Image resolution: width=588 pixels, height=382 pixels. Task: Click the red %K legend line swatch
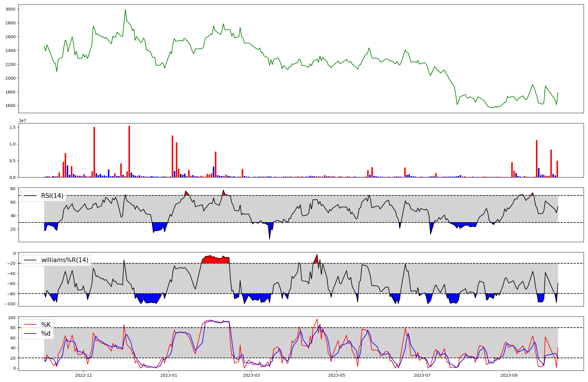tap(30, 325)
